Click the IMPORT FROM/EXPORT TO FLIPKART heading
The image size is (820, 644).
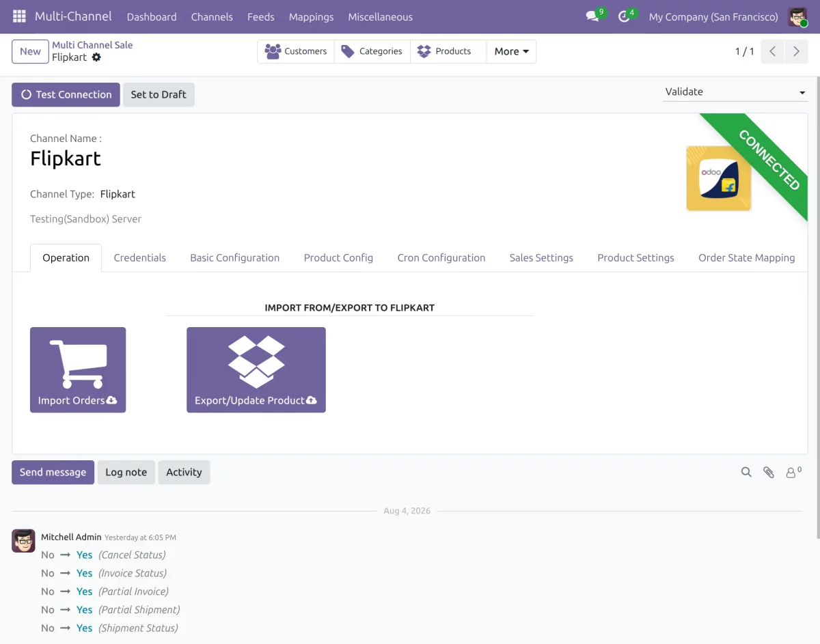[350, 308]
